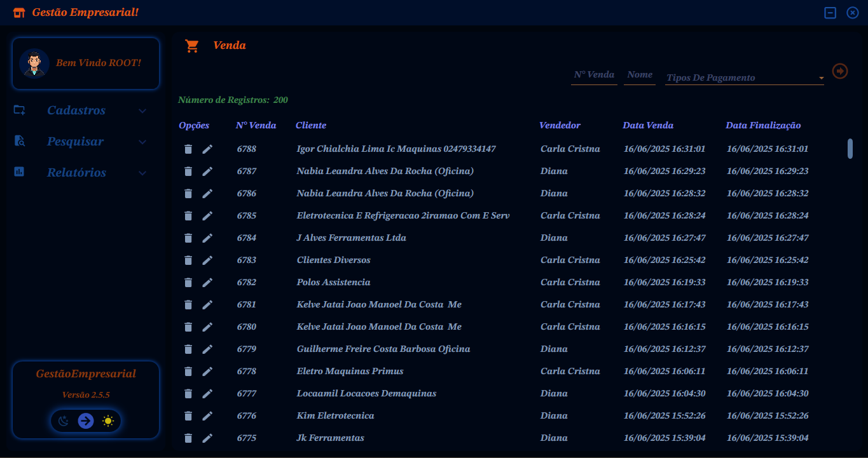Click the Relatórios chart icon
The width and height of the screenshot is (868, 458).
coord(19,172)
